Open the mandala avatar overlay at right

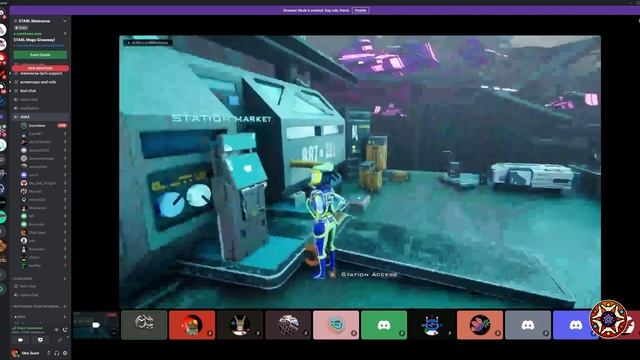(x=609, y=319)
